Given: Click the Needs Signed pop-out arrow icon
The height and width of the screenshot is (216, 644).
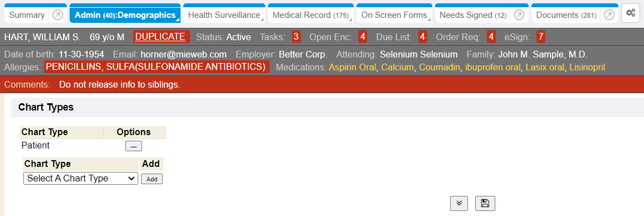Looking at the screenshot, I should [519, 15].
